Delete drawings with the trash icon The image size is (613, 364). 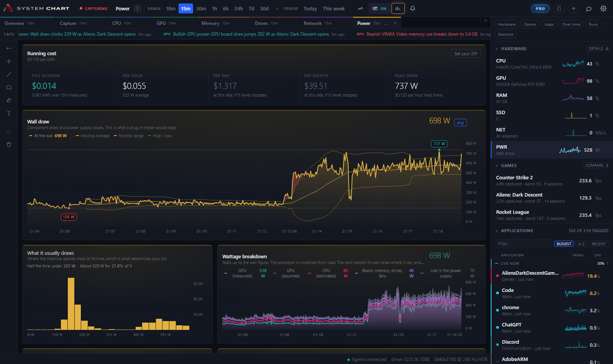click(9, 145)
